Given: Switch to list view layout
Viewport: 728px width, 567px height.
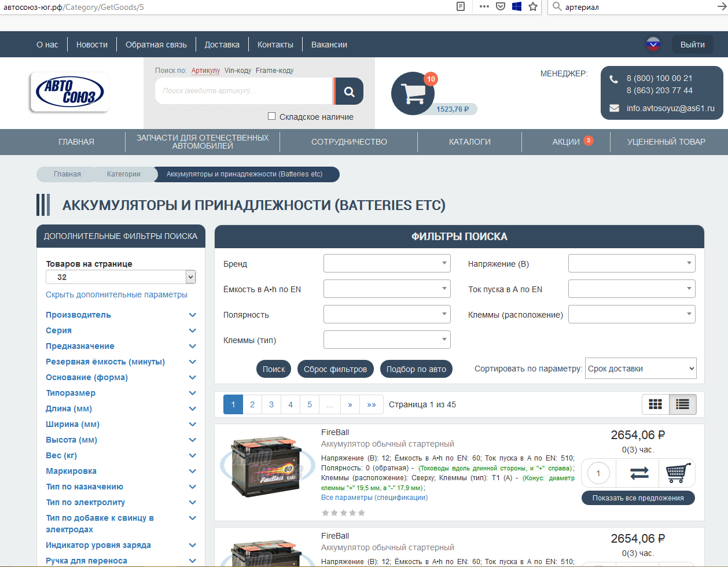Looking at the screenshot, I should click(683, 404).
